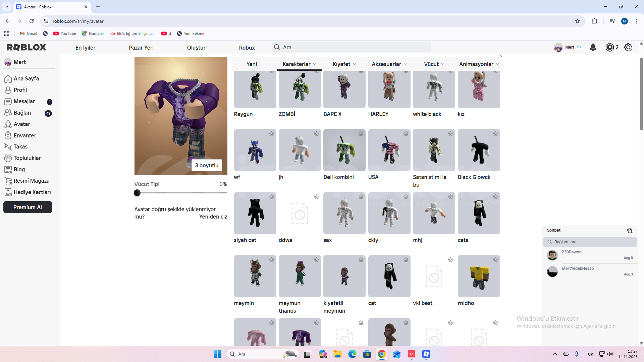
Task: Expand the Animasyonlar dropdown
Action: 479,64
